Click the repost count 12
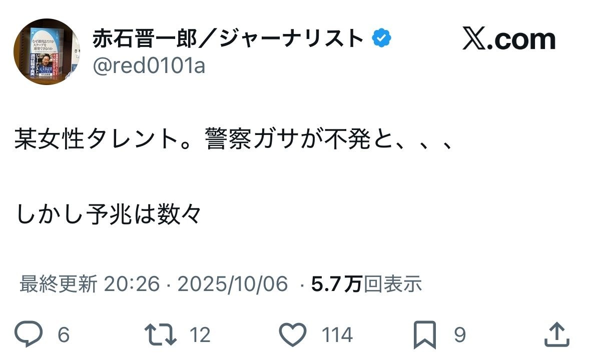Screen dimensions: 590x364 pyautogui.click(x=200, y=335)
